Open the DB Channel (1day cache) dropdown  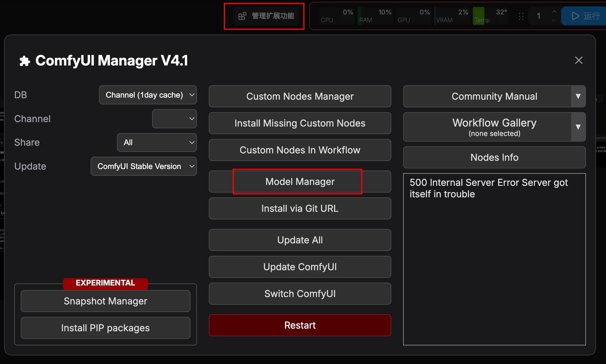(x=148, y=95)
